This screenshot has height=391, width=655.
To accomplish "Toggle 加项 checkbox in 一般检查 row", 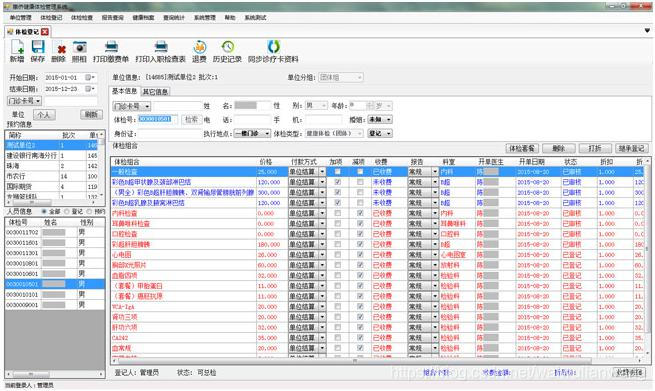I will click(338, 172).
